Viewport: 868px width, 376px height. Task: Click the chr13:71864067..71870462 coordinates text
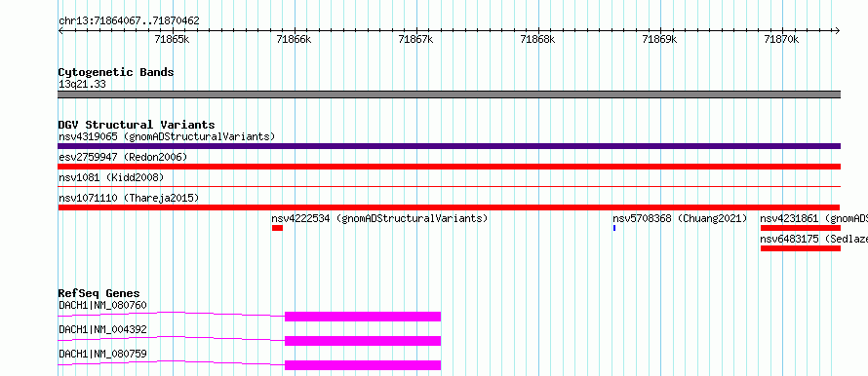pyautogui.click(x=129, y=21)
